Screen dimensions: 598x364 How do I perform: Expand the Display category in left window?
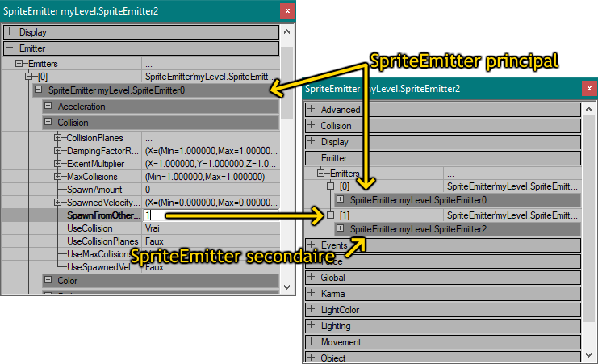10,32
